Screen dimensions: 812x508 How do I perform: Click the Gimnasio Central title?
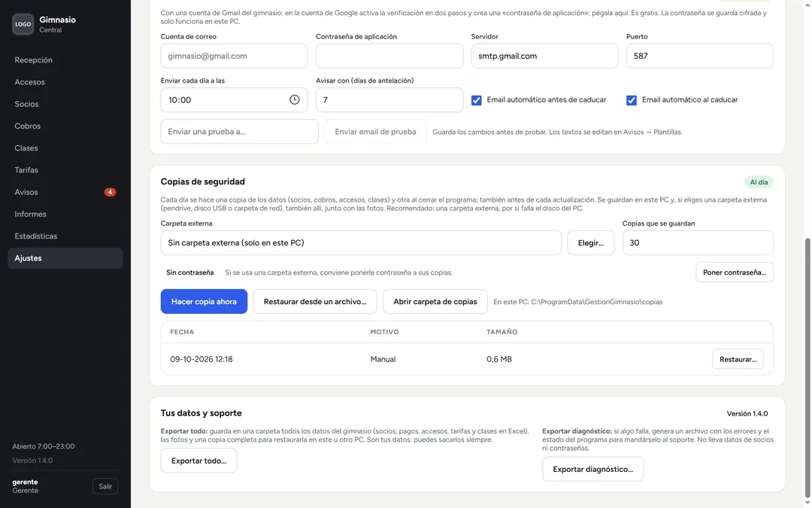pos(57,24)
